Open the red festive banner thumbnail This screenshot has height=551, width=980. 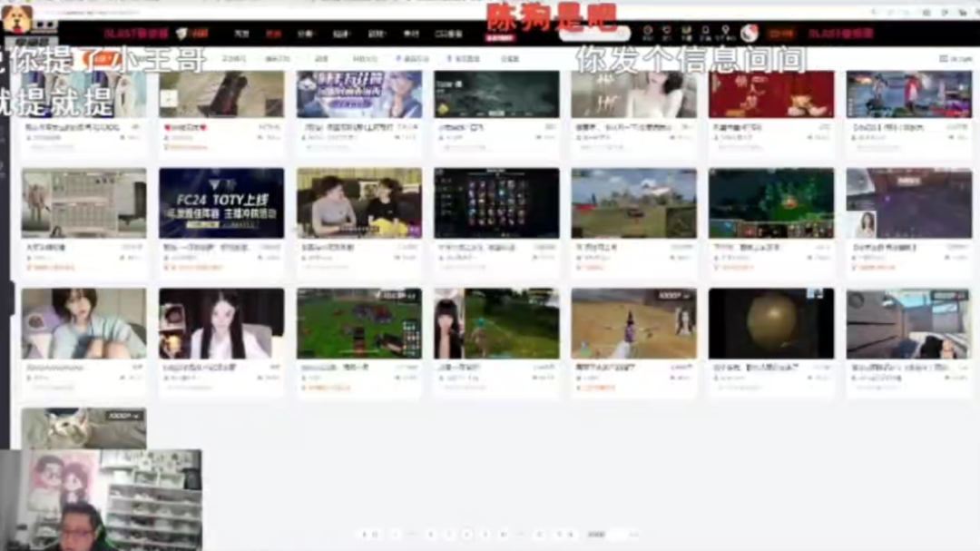[x=771, y=93]
